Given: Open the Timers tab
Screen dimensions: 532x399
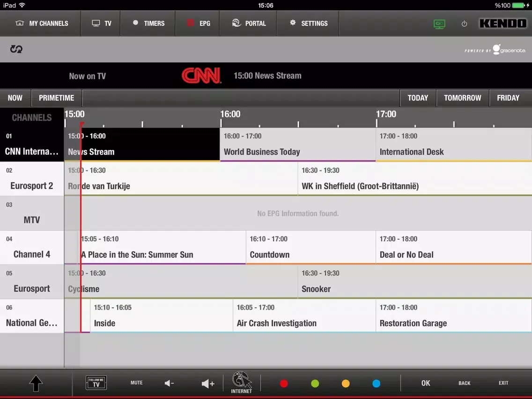Looking at the screenshot, I should pos(148,23).
